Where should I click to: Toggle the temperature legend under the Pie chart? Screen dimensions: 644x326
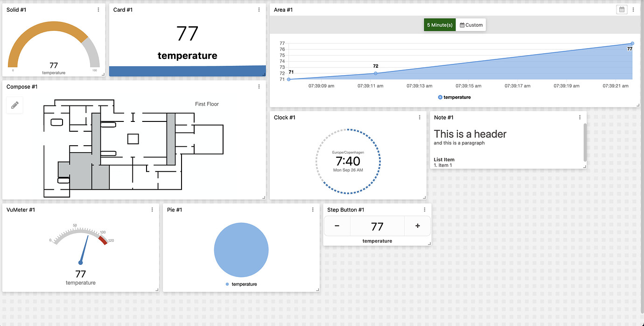[x=241, y=284]
